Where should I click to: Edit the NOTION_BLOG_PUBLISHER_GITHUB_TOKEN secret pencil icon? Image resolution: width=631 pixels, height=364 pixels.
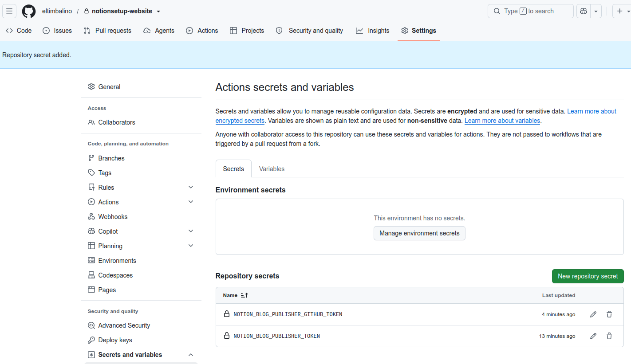click(x=593, y=314)
